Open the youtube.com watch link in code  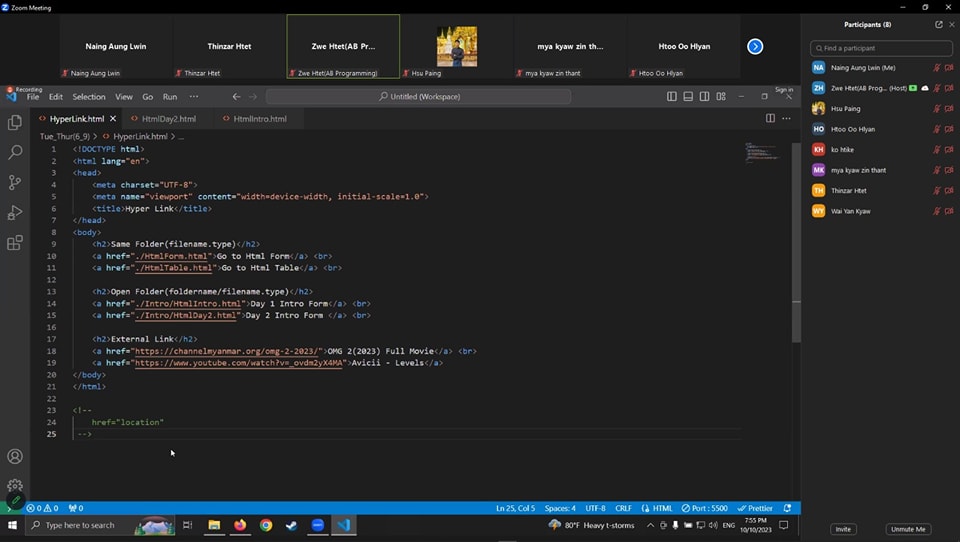pos(238,363)
